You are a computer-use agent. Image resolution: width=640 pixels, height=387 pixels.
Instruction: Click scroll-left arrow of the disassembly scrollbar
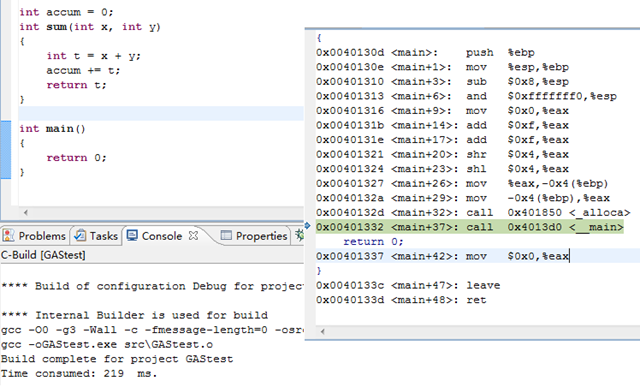pyautogui.click(x=322, y=331)
